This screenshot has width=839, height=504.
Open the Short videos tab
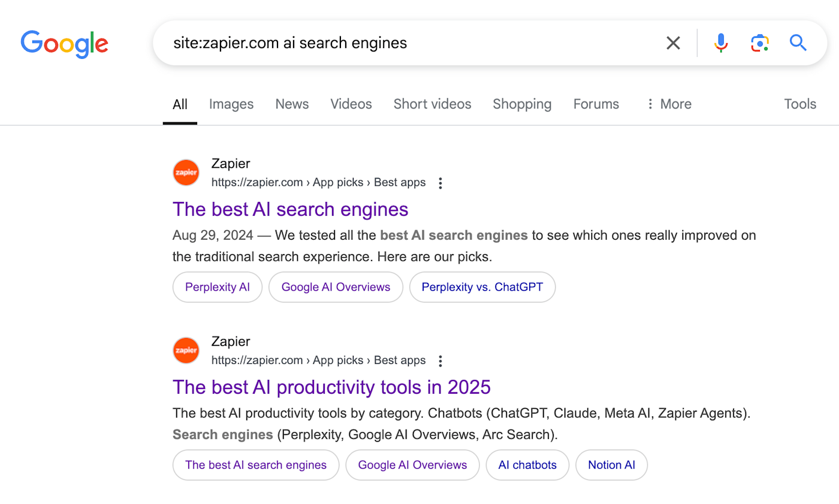pos(432,104)
